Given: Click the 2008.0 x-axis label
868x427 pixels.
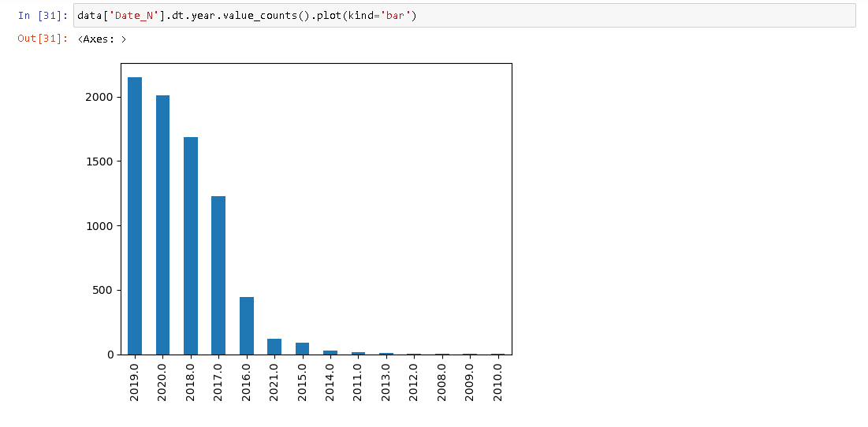Looking at the screenshot, I should click(x=441, y=381).
